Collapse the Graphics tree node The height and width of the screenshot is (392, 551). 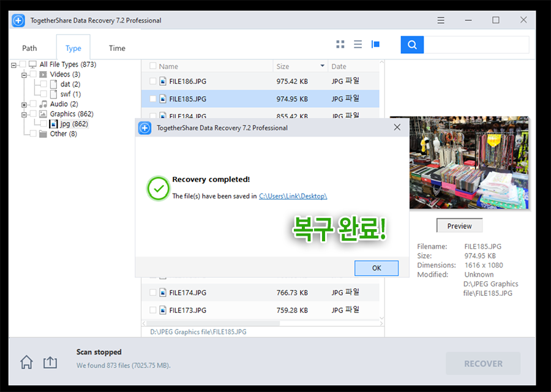tap(24, 115)
